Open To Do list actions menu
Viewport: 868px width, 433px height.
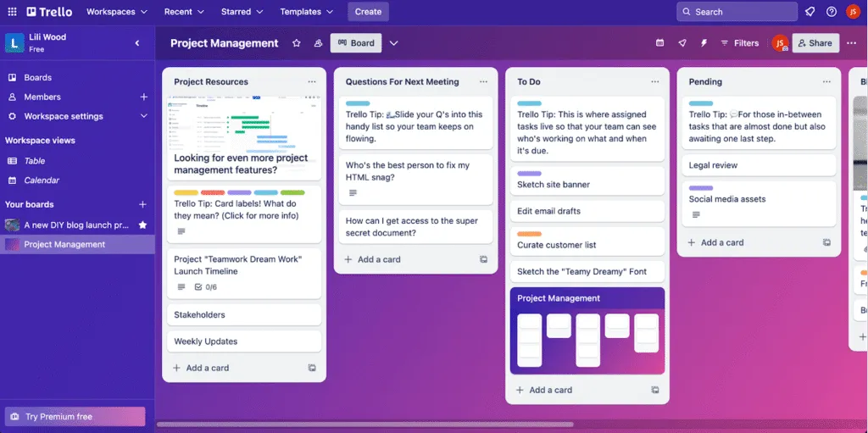point(655,81)
